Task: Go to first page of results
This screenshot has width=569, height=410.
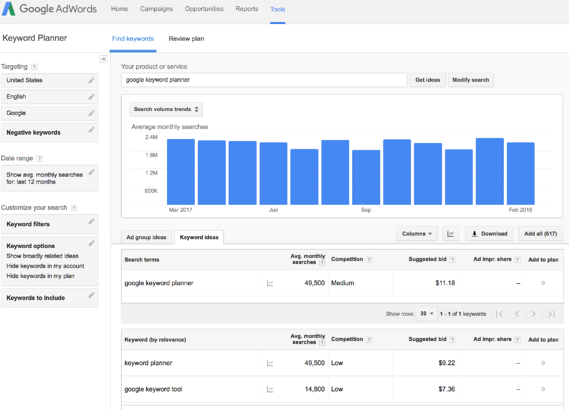Action: (x=499, y=314)
